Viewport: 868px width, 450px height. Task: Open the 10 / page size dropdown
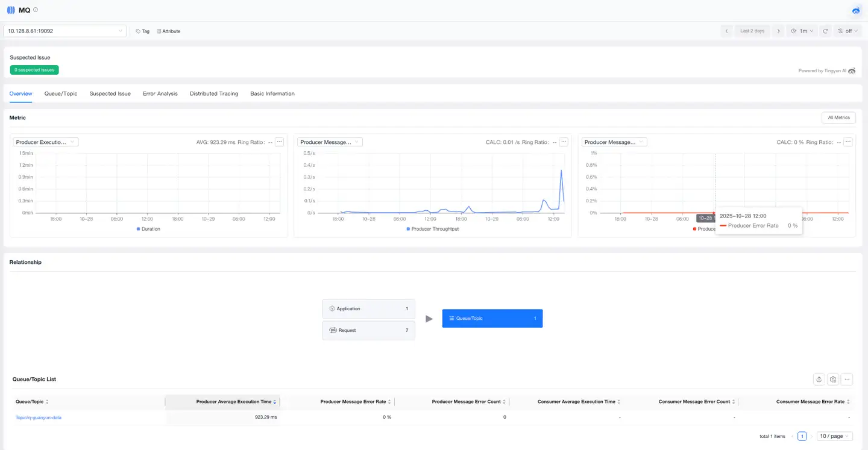tap(834, 436)
